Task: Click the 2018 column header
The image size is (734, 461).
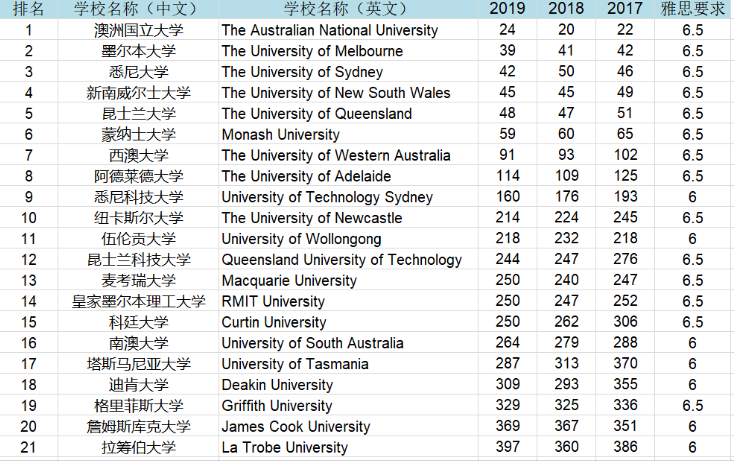Action: [x=566, y=9]
